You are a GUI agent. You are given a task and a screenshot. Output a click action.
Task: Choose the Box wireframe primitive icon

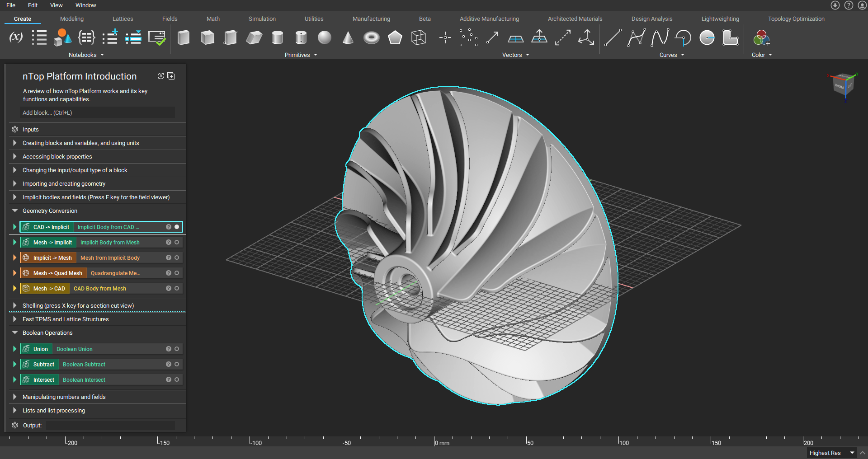(x=418, y=37)
